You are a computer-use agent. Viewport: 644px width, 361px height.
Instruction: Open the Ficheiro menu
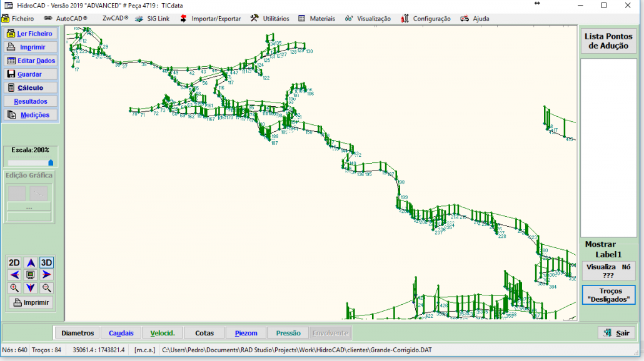(19, 19)
